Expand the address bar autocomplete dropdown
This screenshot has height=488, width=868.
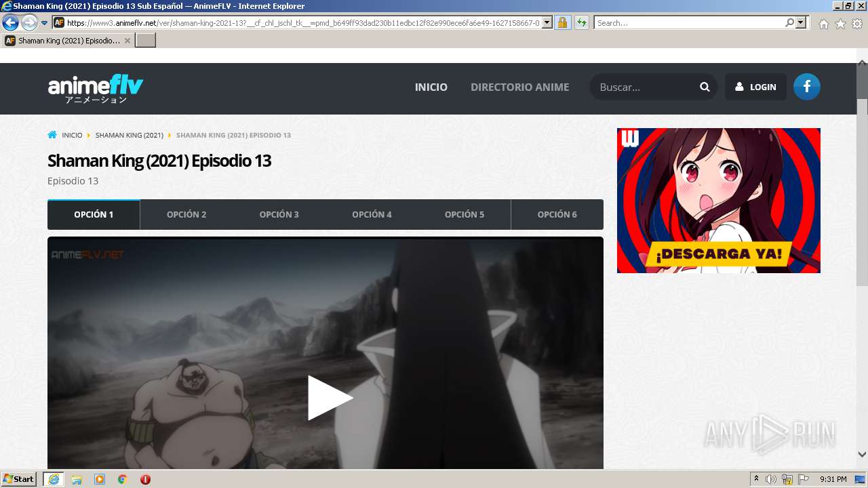(x=547, y=22)
